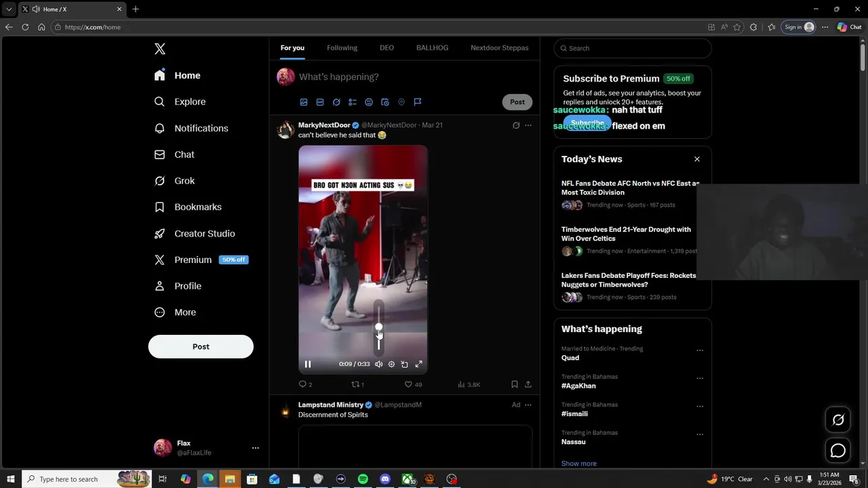
Task: Bookmark the MarkyNextDoor post
Action: (515, 384)
